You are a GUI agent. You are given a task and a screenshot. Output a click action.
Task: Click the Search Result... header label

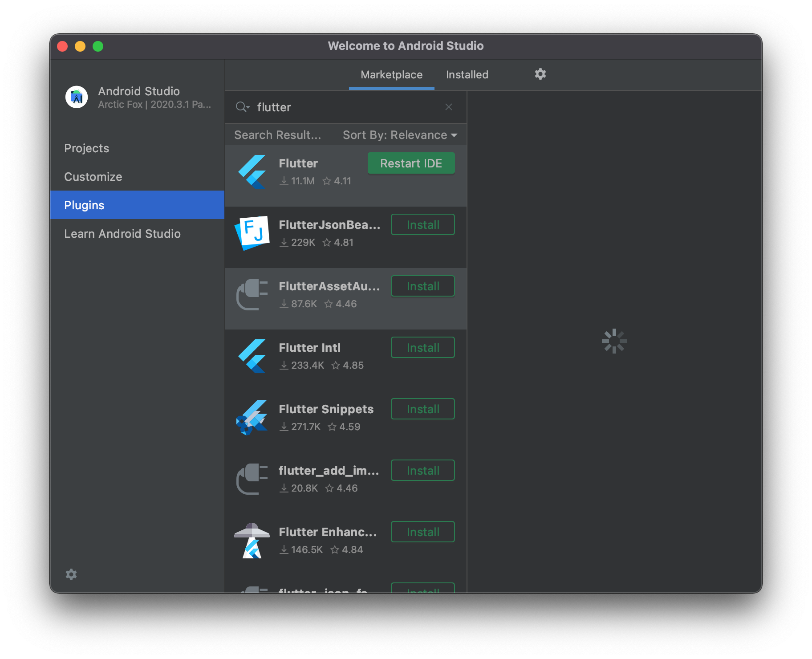[278, 135]
